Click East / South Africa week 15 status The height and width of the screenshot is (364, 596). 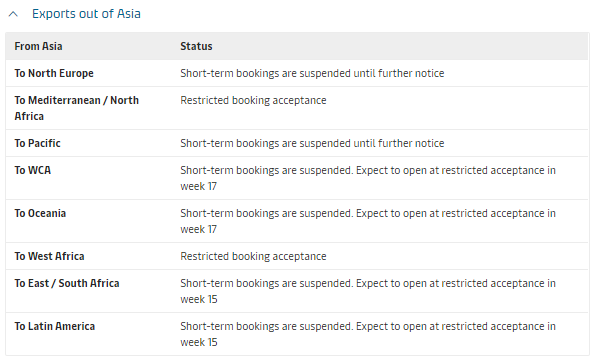pyautogui.click(x=368, y=291)
